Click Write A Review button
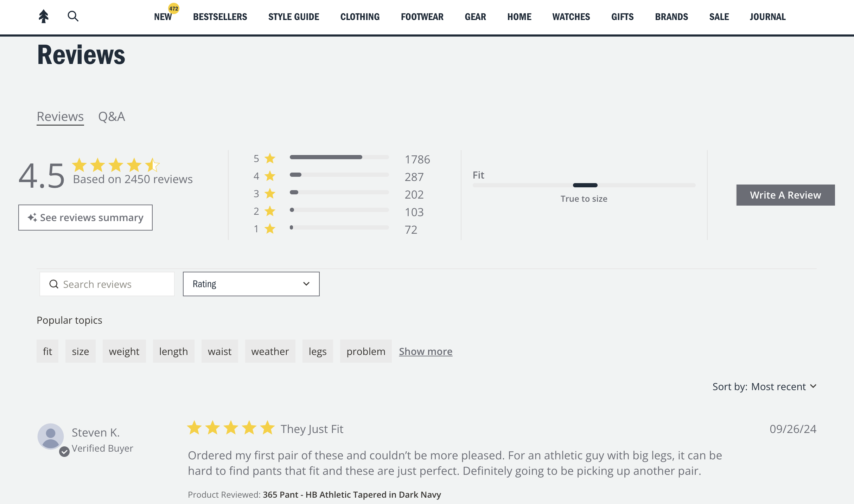 pos(785,195)
